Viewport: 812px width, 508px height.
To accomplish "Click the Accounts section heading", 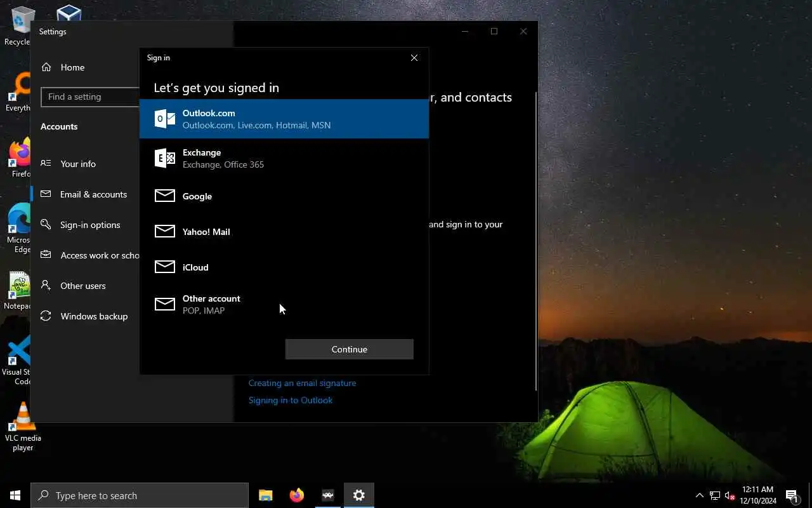I will click(x=59, y=126).
